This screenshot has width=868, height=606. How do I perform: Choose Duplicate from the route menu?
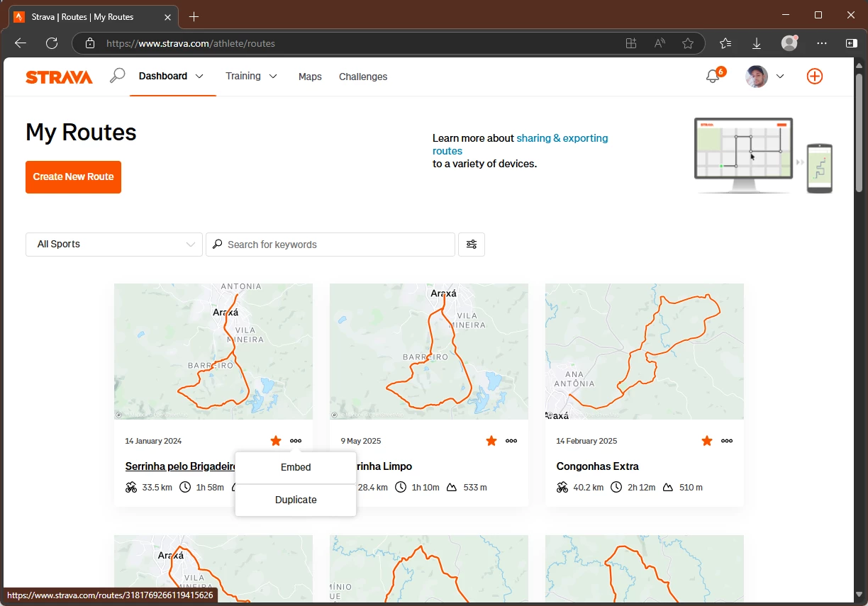point(296,500)
